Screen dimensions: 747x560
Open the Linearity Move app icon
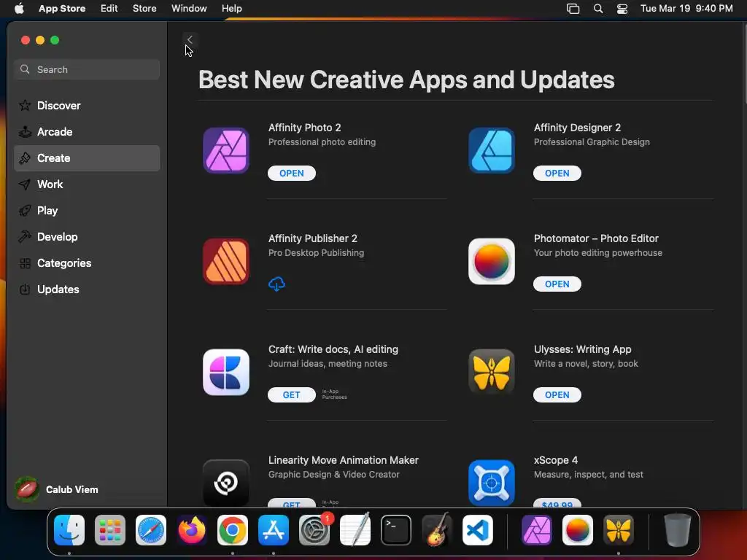click(226, 483)
